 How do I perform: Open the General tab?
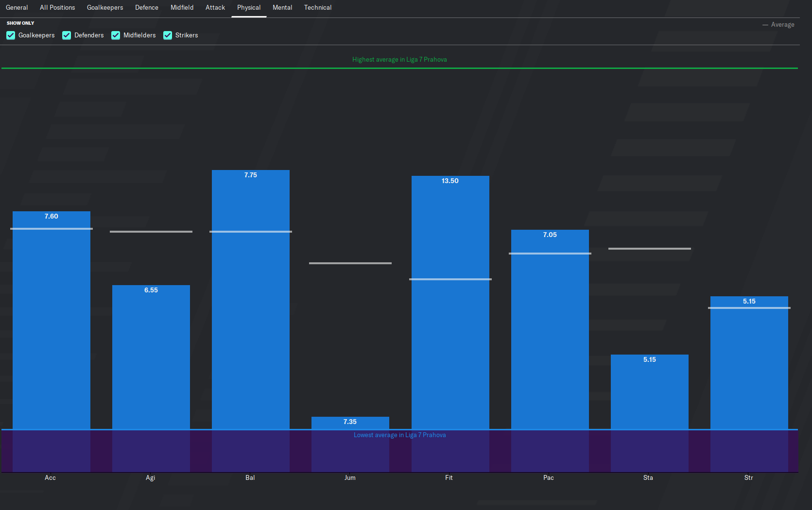click(17, 8)
